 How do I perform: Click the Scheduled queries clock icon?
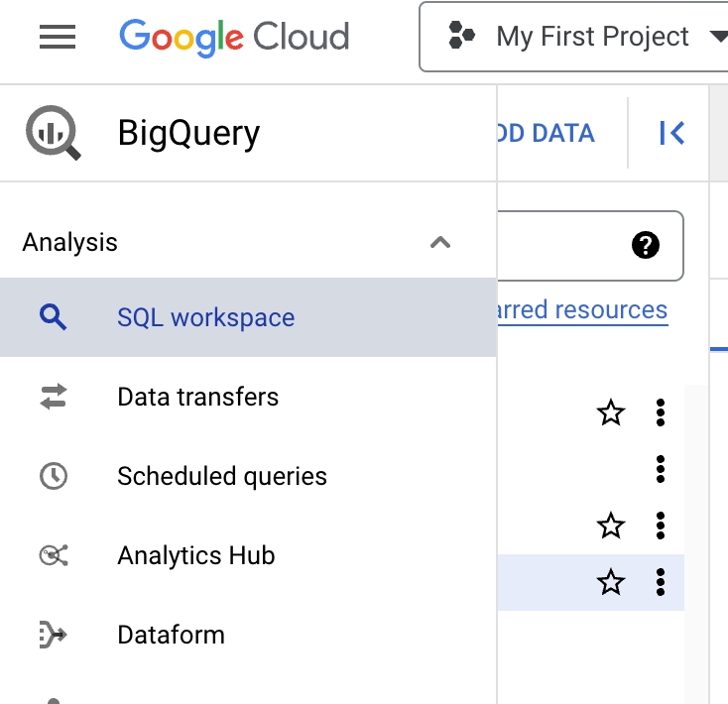tap(53, 476)
